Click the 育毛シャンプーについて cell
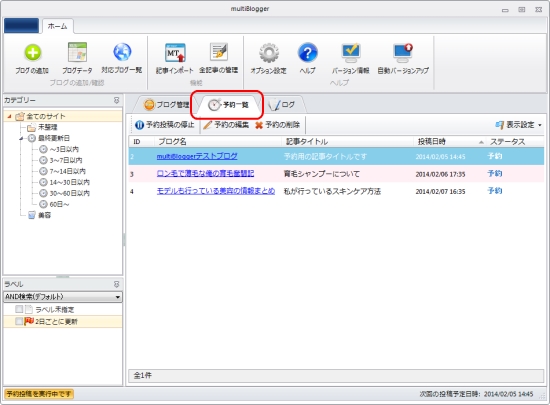550x405 pixels. tap(322, 174)
